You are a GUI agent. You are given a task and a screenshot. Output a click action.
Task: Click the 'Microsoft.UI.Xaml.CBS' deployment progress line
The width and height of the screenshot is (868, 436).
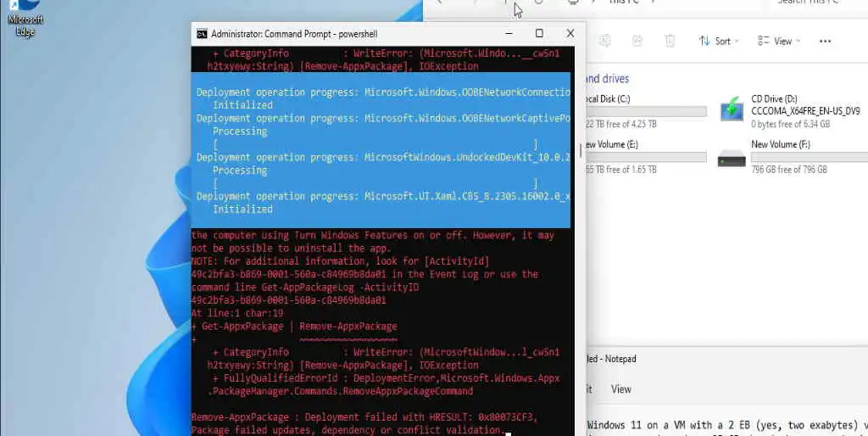click(x=383, y=196)
